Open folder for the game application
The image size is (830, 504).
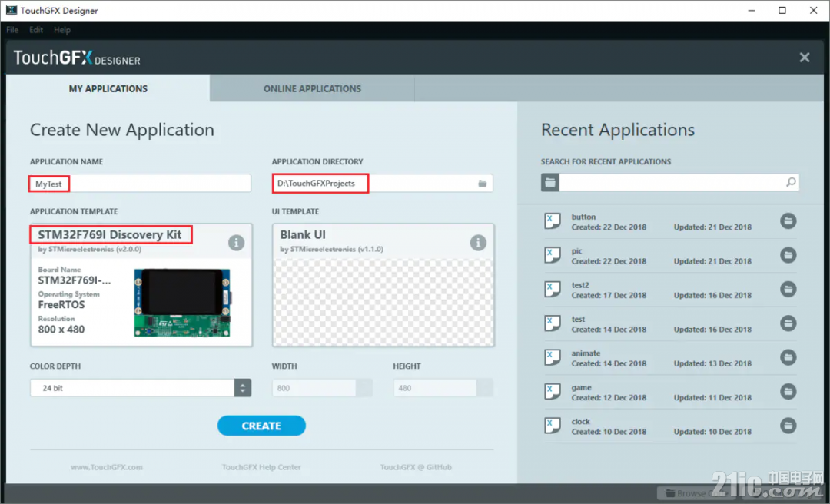[788, 392]
